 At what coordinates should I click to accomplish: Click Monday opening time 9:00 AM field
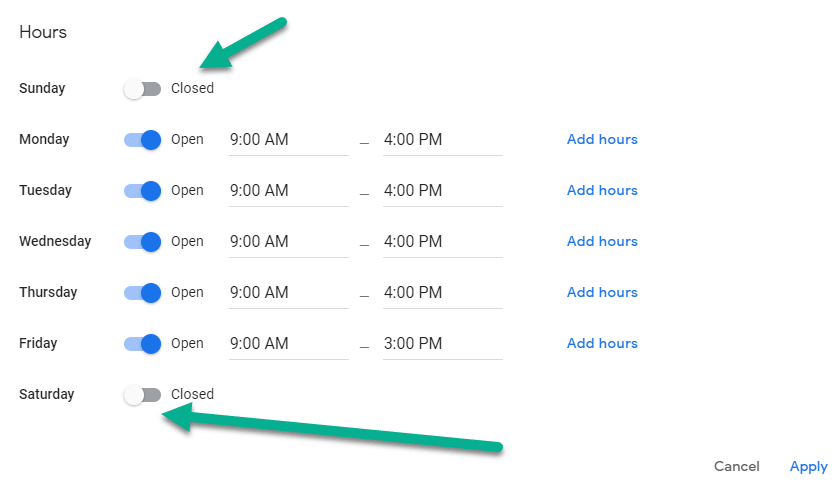tap(288, 140)
